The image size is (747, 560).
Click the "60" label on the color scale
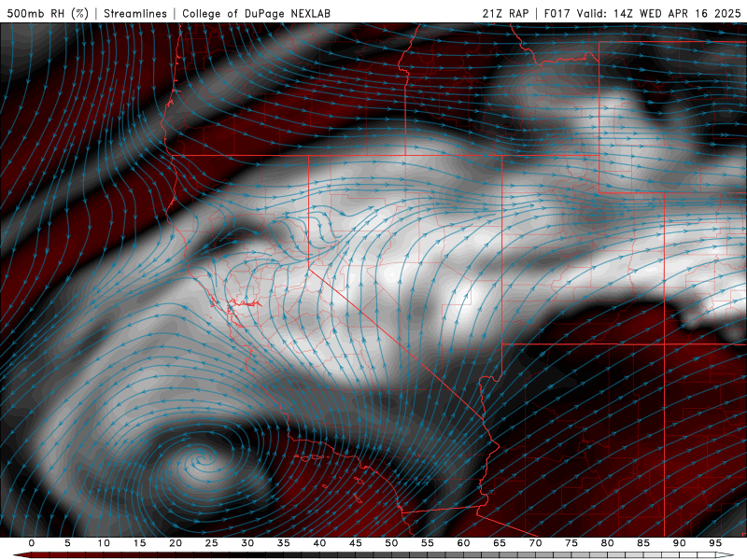463,543
